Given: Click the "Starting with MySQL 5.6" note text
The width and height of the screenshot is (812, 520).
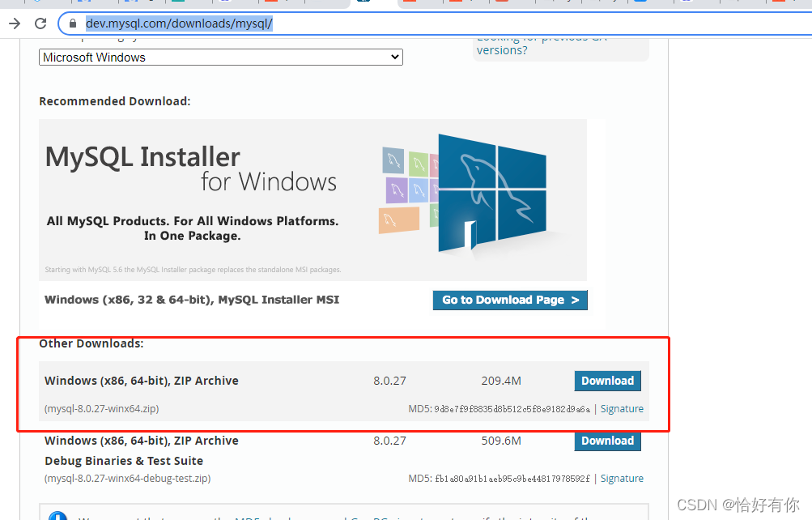Looking at the screenshot, I should [x=193, y=270].
